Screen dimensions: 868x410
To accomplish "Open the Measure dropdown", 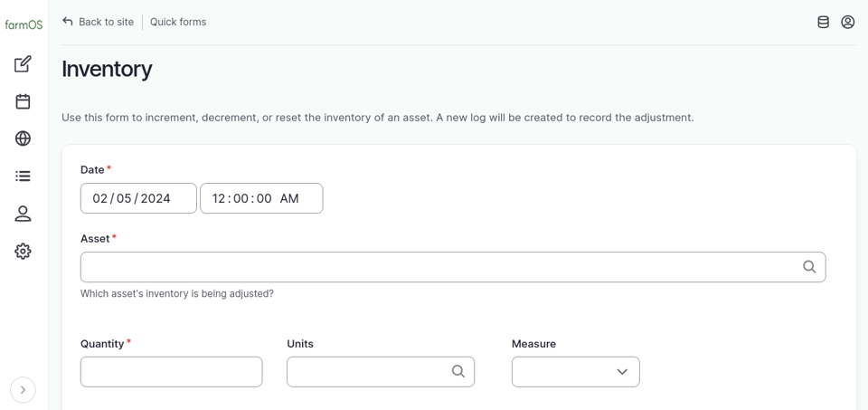I will click(575, 372).
